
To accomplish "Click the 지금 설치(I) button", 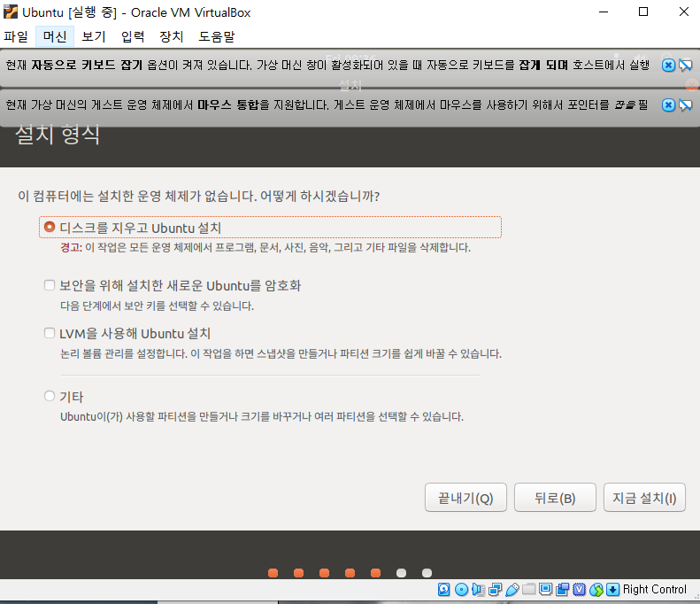I will (644, 497).
